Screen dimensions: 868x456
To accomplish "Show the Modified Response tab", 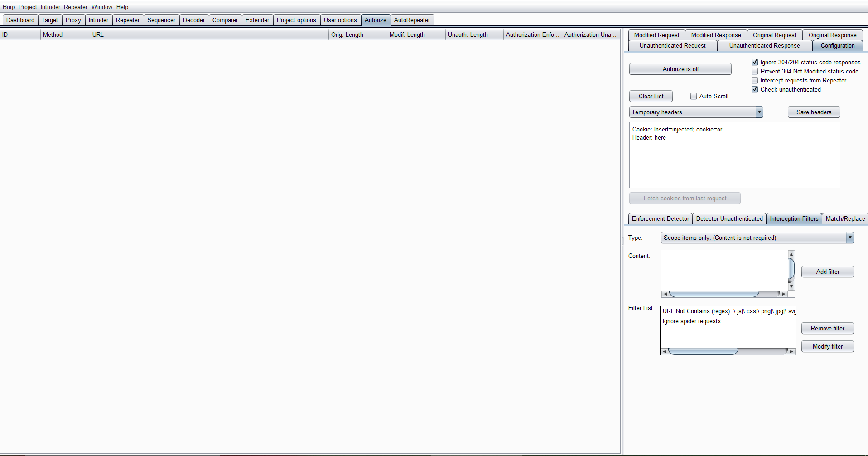I will [716, 35].
